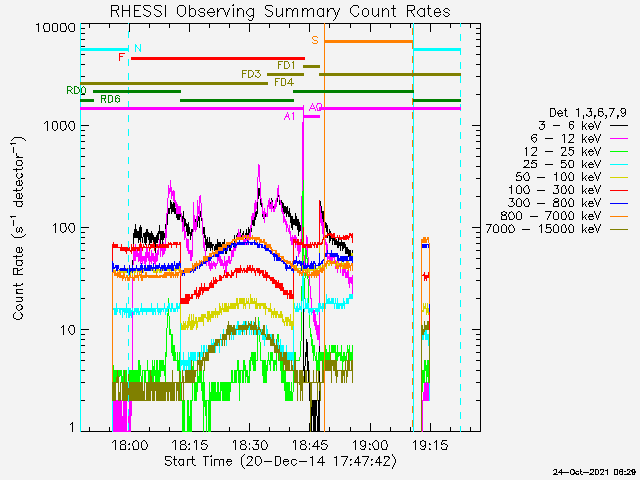This screenshot has height=480, width=640.
Task: Click the magenta line swatch for 6 - 12 keV
Action: click(x=619, y=139)
